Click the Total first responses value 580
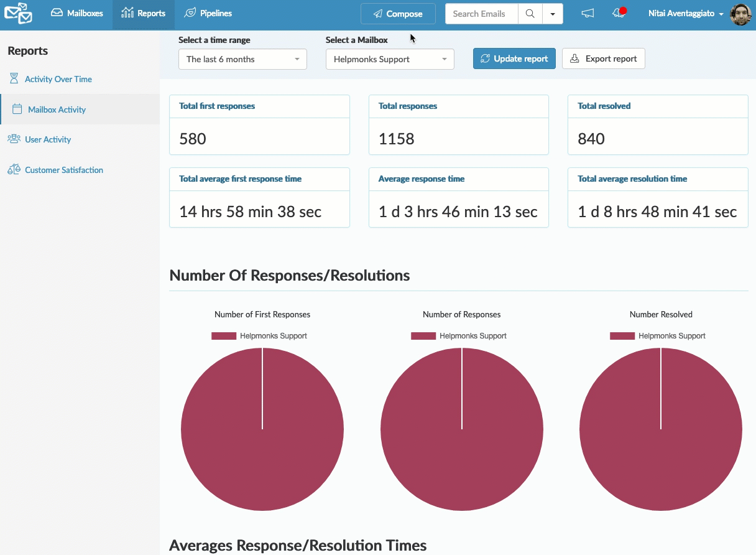The image size is (756, 555). click(x=193, y=139)
